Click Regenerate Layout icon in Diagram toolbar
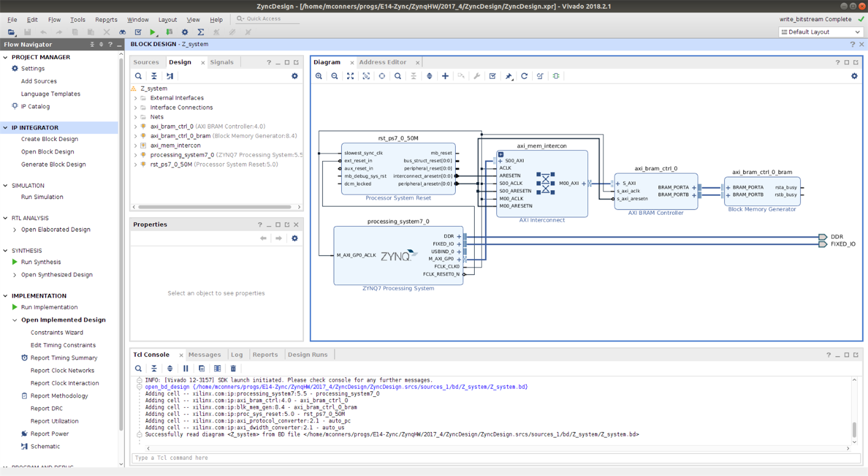The height and width of the screenshot is (476, 868). [x=524, y=76]
